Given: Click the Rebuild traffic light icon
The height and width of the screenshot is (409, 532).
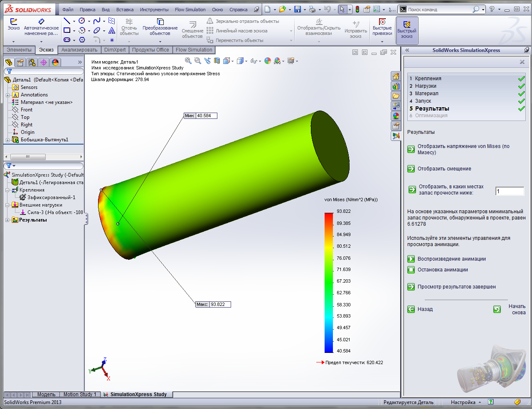Looking at the screenshot, I should point(357,9).
